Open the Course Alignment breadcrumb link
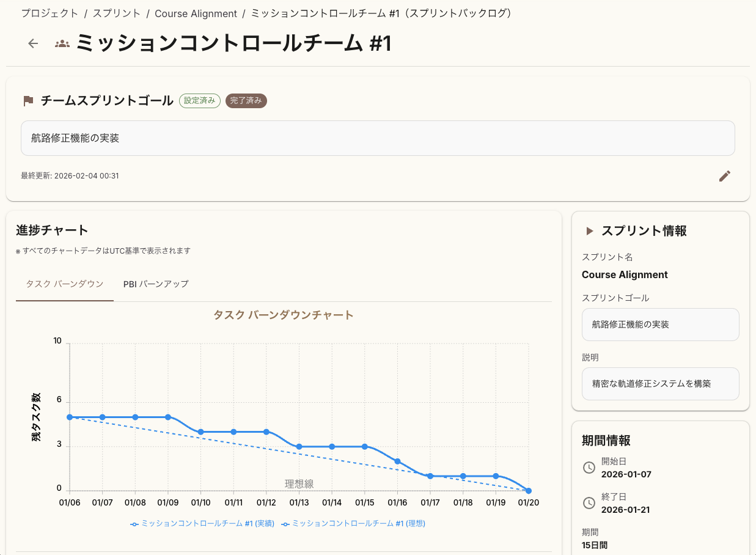The height and width of the screenshot is (555, 756). [x=196, y=13]
